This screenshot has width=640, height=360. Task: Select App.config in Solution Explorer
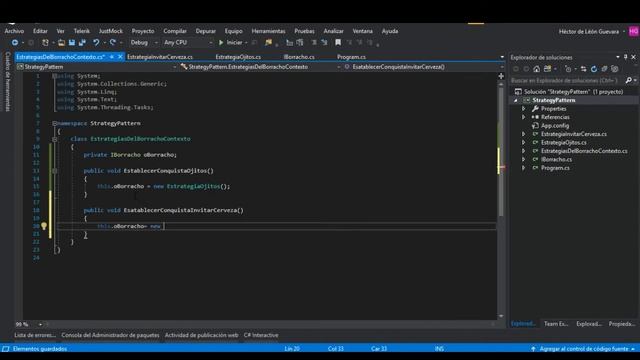tap(555, 126)
